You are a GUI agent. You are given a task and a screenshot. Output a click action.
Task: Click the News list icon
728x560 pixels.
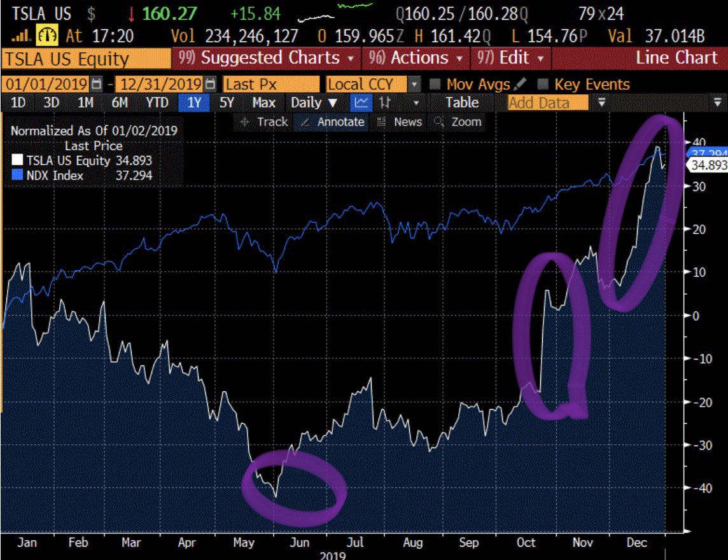pyautogui.click(x=381, y=122)
